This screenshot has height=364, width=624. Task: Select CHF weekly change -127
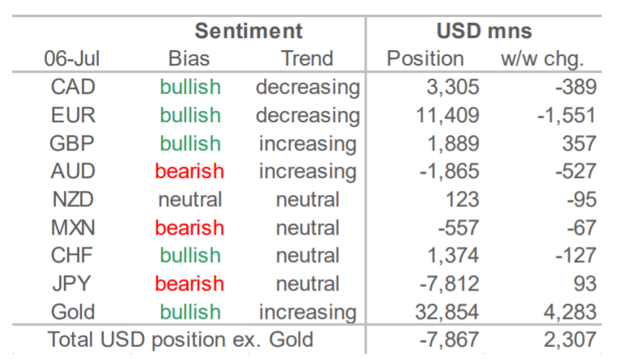point(576,256)
